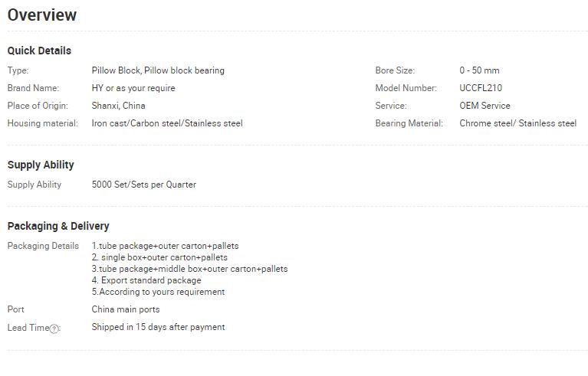
Task: Click the OEM Service value text
Action: pyautogui.click(x=485, y=106)
